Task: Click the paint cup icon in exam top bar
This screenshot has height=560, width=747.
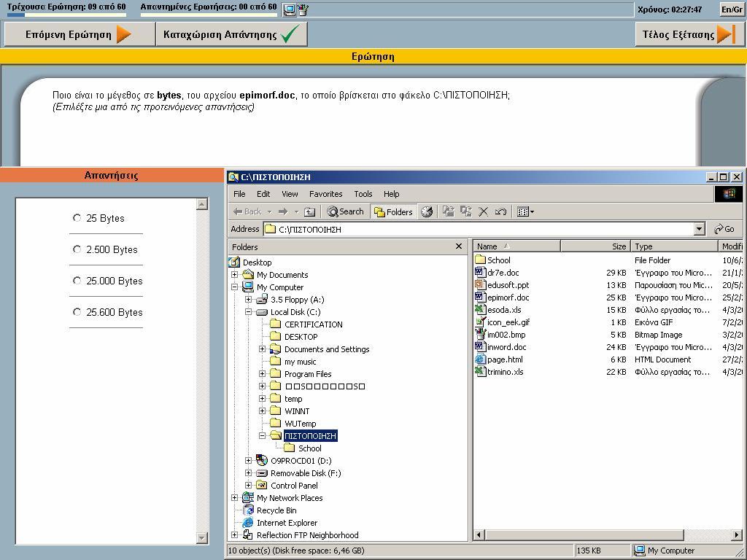Action: tap(303, 9)
